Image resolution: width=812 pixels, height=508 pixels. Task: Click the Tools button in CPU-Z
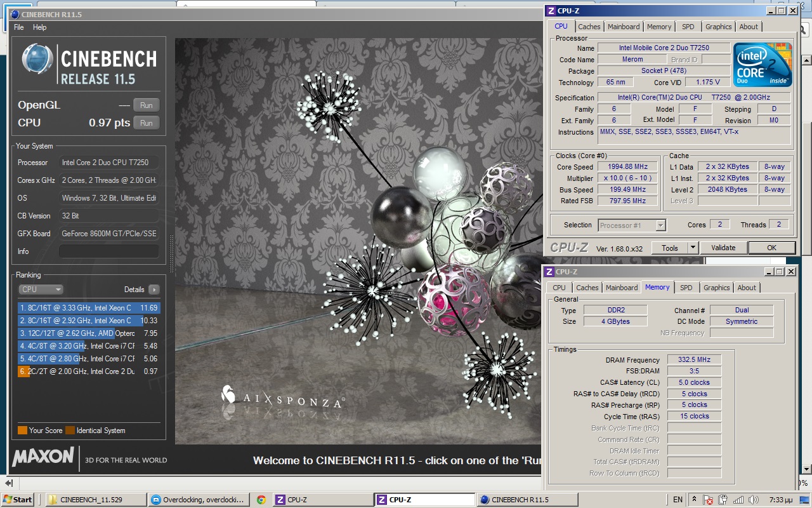pyautogui.click(x=670, y=248)
